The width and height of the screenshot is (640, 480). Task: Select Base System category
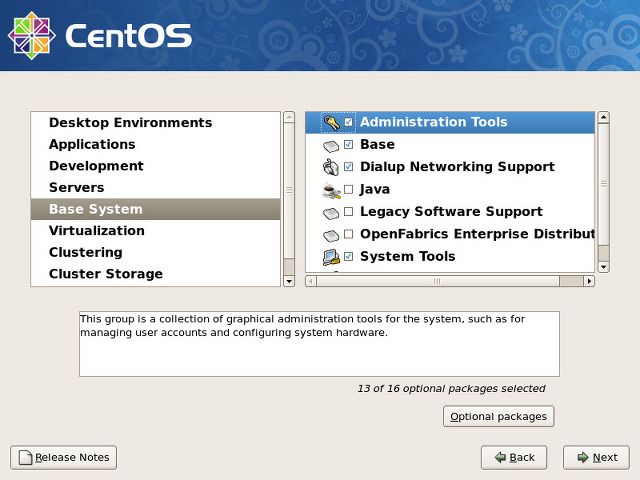156,209
